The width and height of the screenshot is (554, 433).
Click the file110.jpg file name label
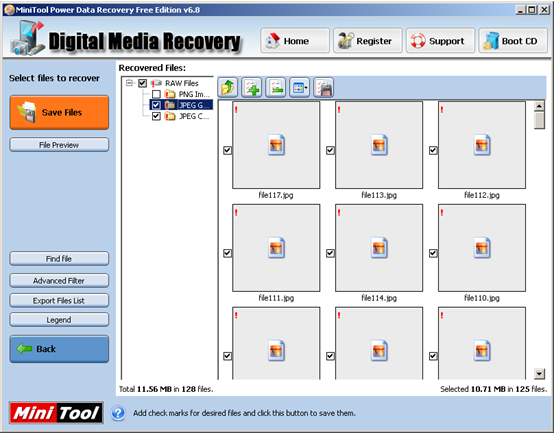[482, 298]
